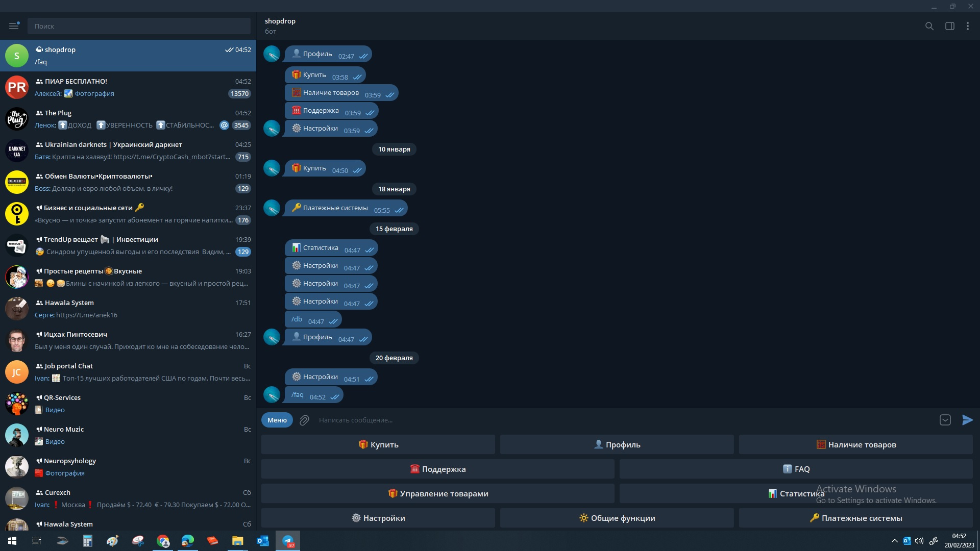The image size is (980, 551).
Task: Open the Простые рецепты channel avatar
Action: (17, 277)
